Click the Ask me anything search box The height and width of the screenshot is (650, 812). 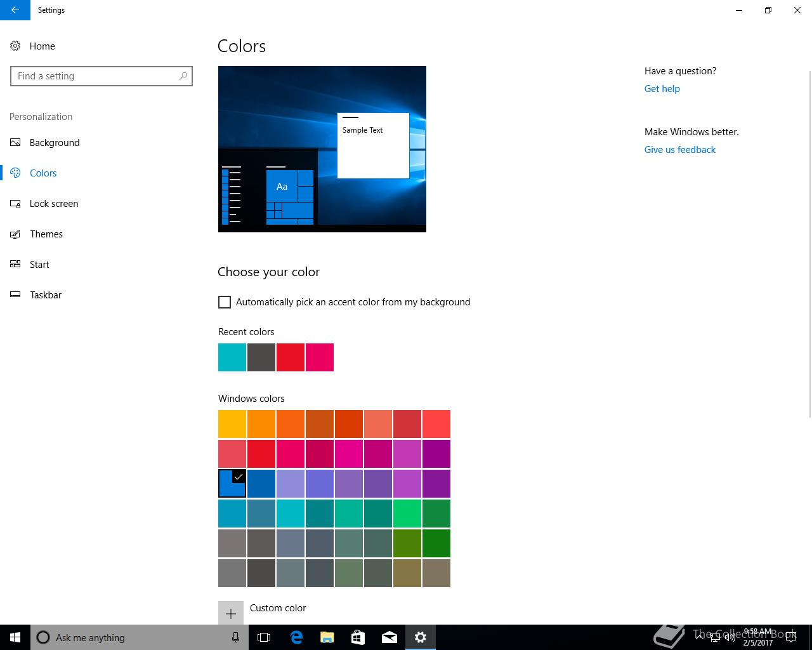click(x=140, y=637)
